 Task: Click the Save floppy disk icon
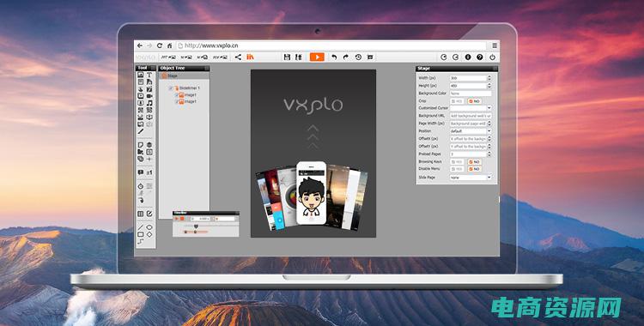point(287,57)
